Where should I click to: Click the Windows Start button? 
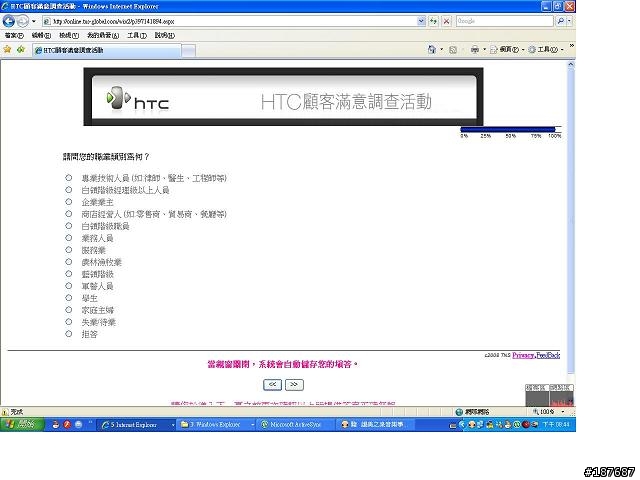coord(22,424)
